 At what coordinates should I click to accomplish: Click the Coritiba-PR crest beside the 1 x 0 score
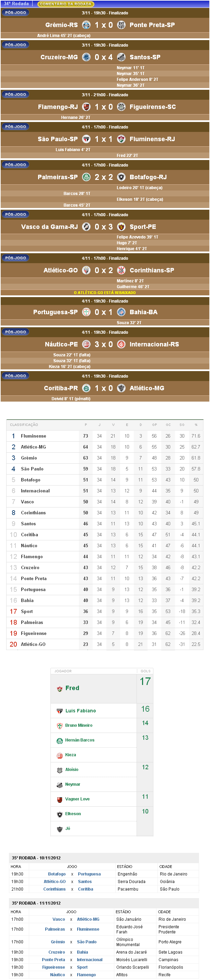click(86, 389)
